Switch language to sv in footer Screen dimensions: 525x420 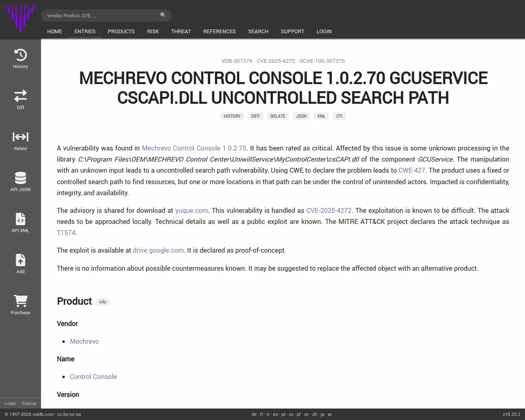pyautogui.click(x=306, y=414)
